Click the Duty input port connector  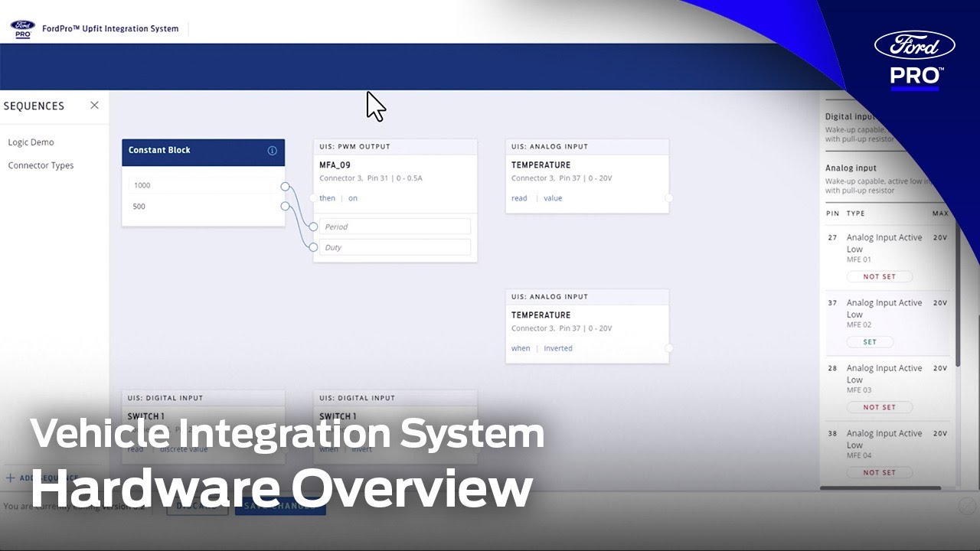pos(313,247)
